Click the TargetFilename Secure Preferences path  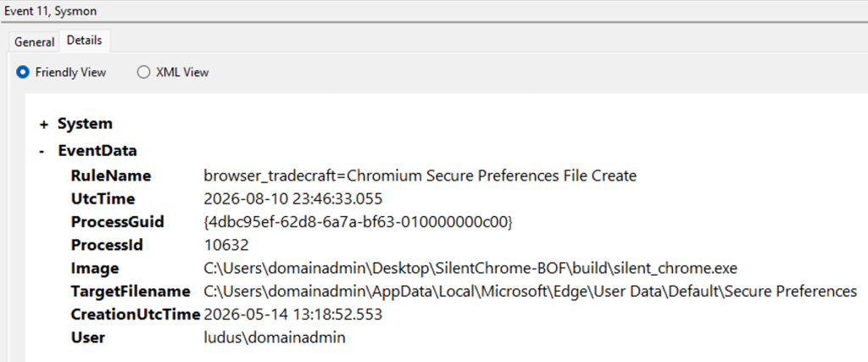[x=531, y=291]
